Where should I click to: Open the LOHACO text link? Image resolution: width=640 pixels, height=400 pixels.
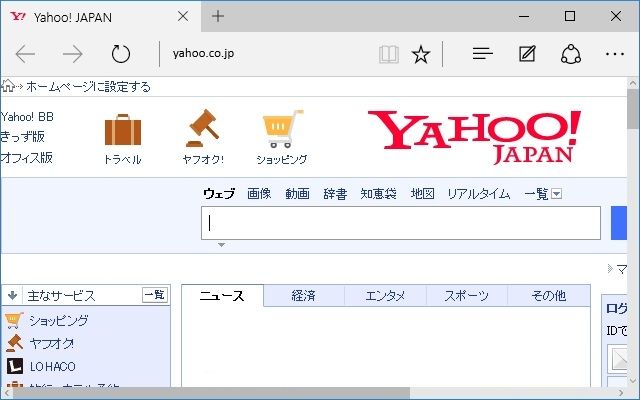click(53, 367)
